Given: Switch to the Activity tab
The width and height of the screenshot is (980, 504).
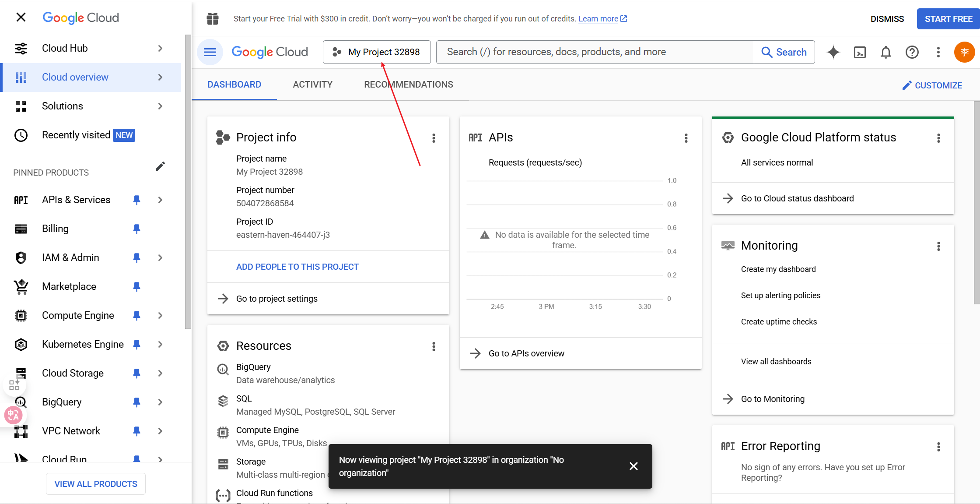Looking at the screenshot, I should [312, 85].
